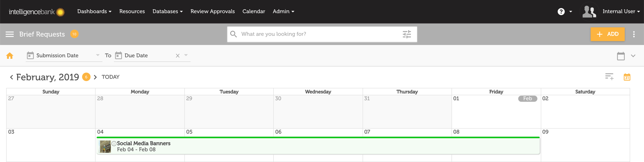Open the Review Approvals page
The image size is (644, 162).
coord(212,12)
